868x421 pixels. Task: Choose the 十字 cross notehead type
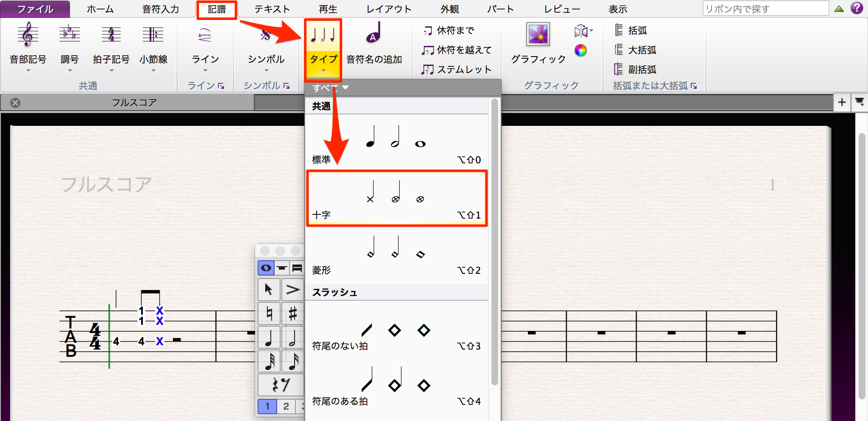[x=397, y=198]
